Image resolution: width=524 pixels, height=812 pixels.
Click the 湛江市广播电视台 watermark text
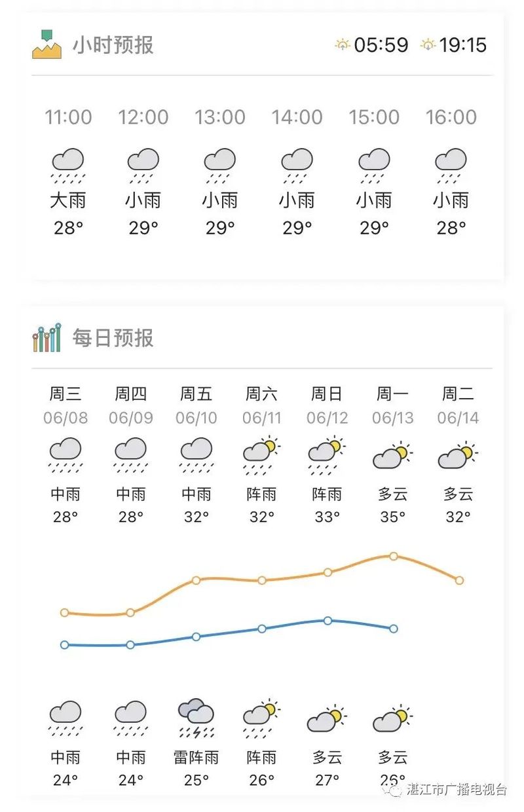click(x=457, y=790)
